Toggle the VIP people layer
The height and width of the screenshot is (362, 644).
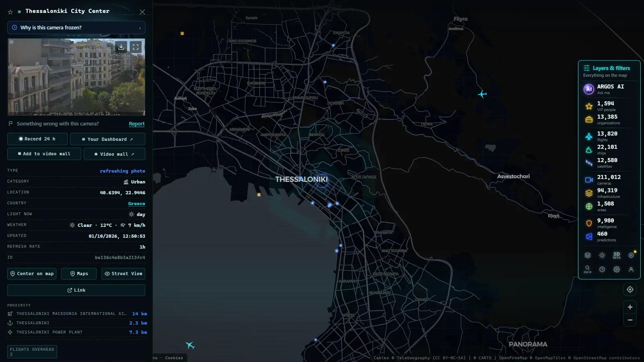tap(609, 106)
